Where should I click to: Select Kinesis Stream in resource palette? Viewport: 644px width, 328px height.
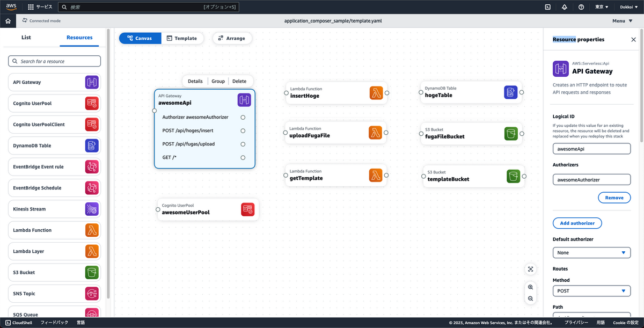pyautogui.click(x=54, y=209)
